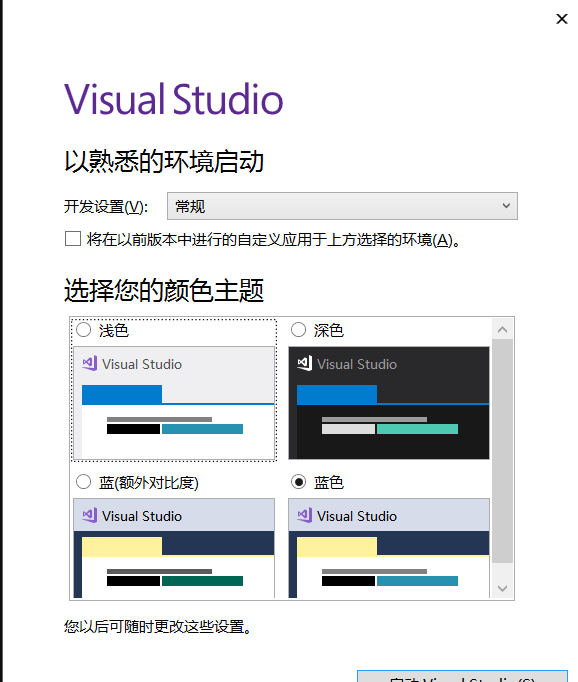Choose the 蓝(额外对比度) theme radio button
This screenshot has height=682, width=578.
pos(84,481)
